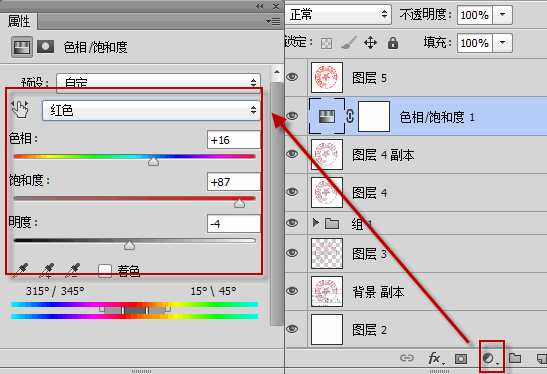Click the 不透明度 100% field
547x374 pixels.
[x=475, y=15]
